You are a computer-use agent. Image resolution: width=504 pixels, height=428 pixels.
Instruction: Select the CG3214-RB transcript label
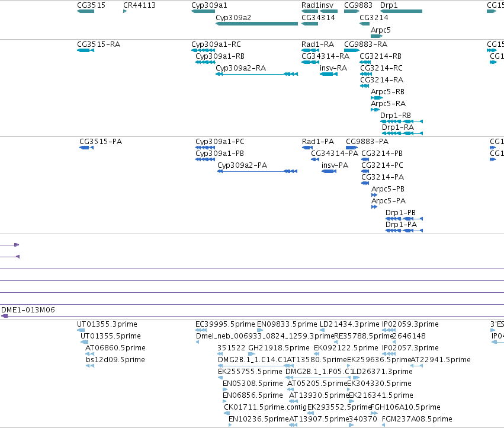click(381, 56)
